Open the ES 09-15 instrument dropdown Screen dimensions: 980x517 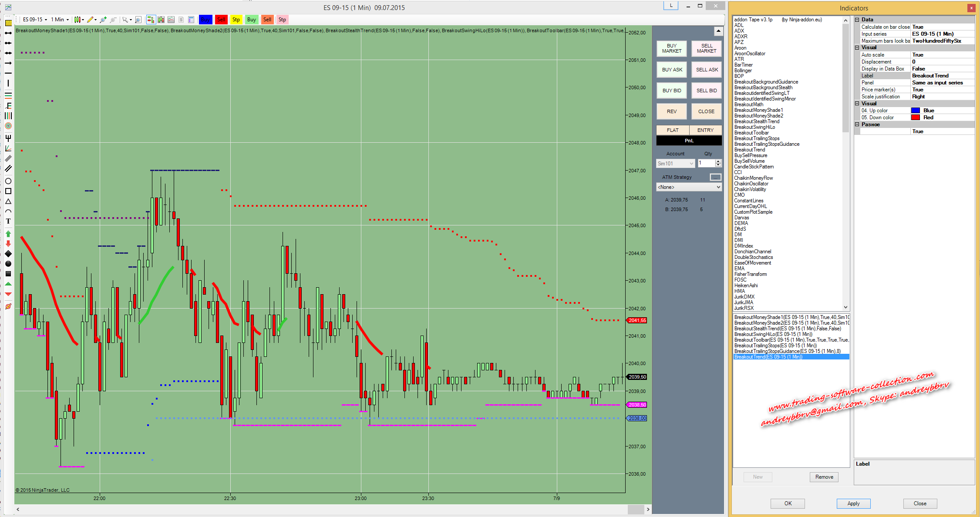(35, 20)
